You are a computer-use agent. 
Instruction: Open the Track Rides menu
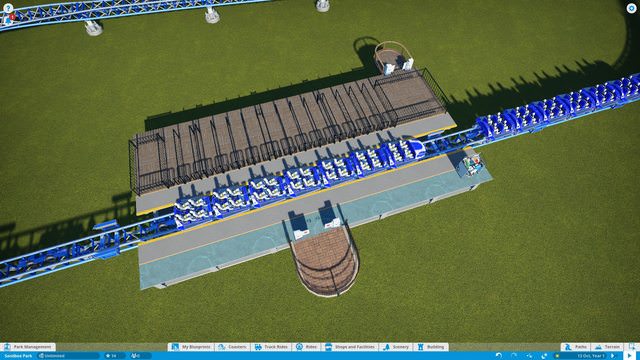point(271,347)
